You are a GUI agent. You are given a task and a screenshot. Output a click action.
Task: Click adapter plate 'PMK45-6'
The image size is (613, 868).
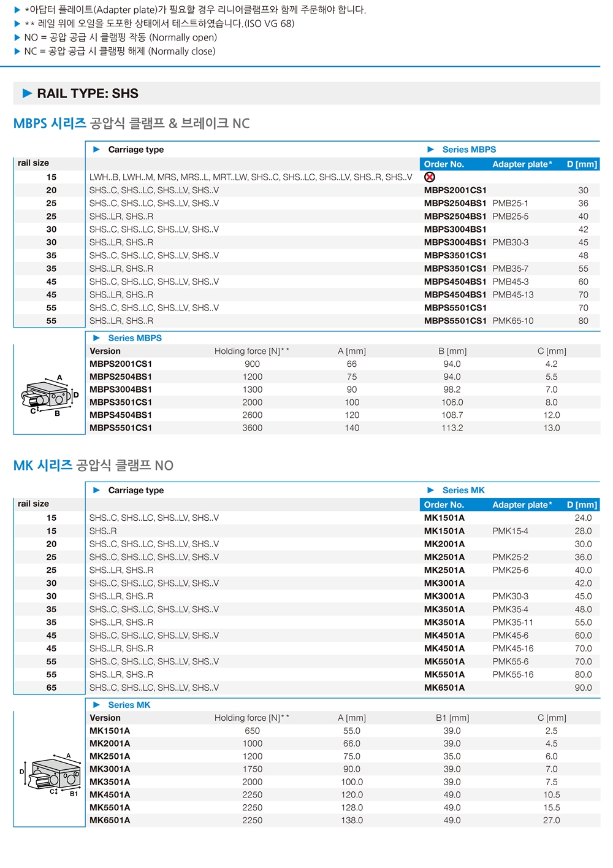[510, 636]
